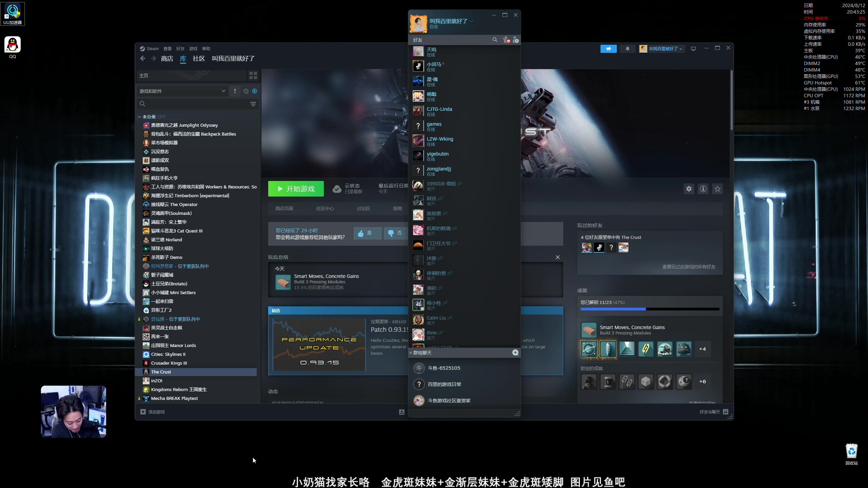Click 查看玩过此游戏的所有好友 link
868x488 pixels.
click(688, 267)
